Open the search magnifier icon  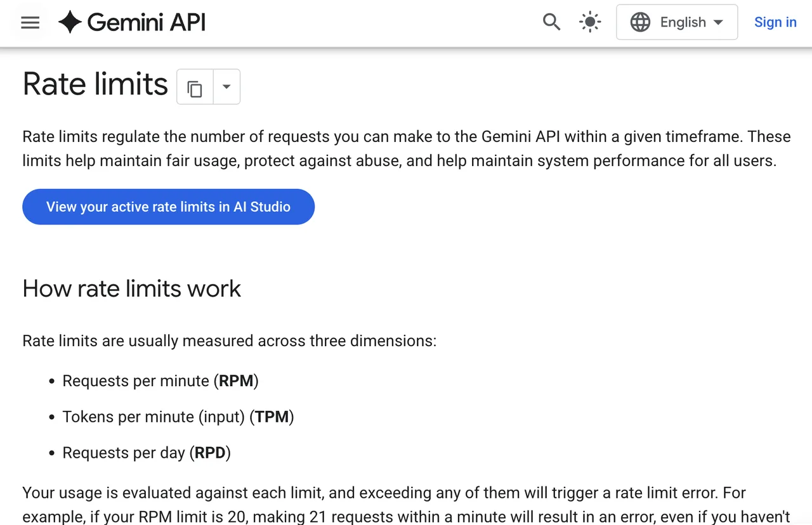pos(551,22)
